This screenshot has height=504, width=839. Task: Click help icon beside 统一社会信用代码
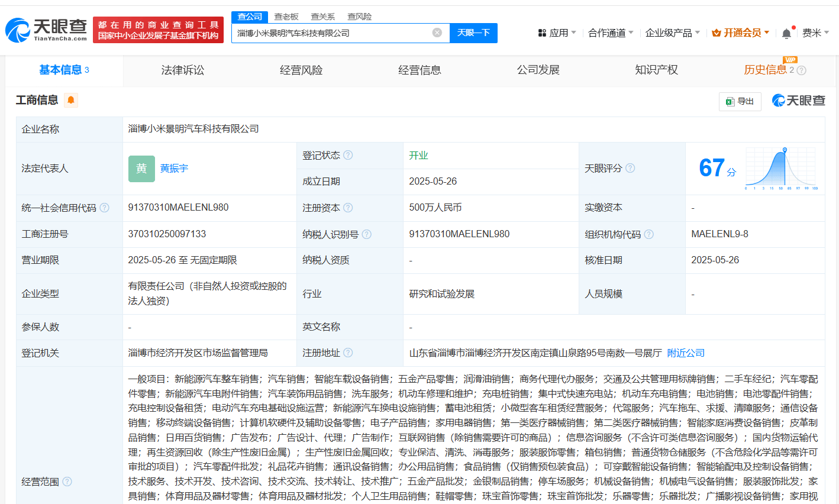click(105, 208)
